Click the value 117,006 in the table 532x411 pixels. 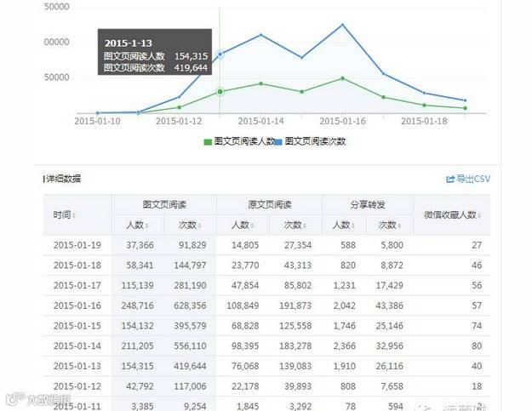[x=190, y=386]
